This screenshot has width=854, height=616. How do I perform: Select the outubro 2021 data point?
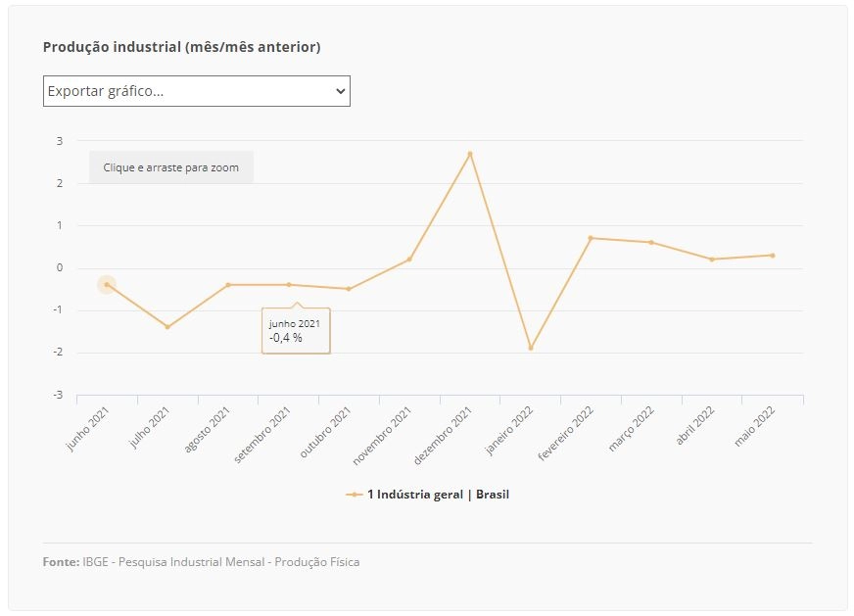click(349, 289)
